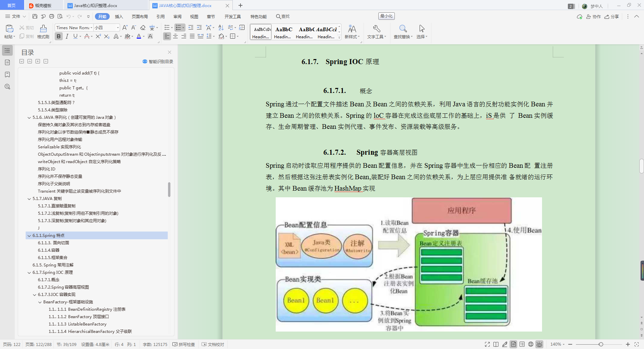Apply superscript formatting
Image resolution: width=644 pixels, height=349 pixels.
click(98, 36)
